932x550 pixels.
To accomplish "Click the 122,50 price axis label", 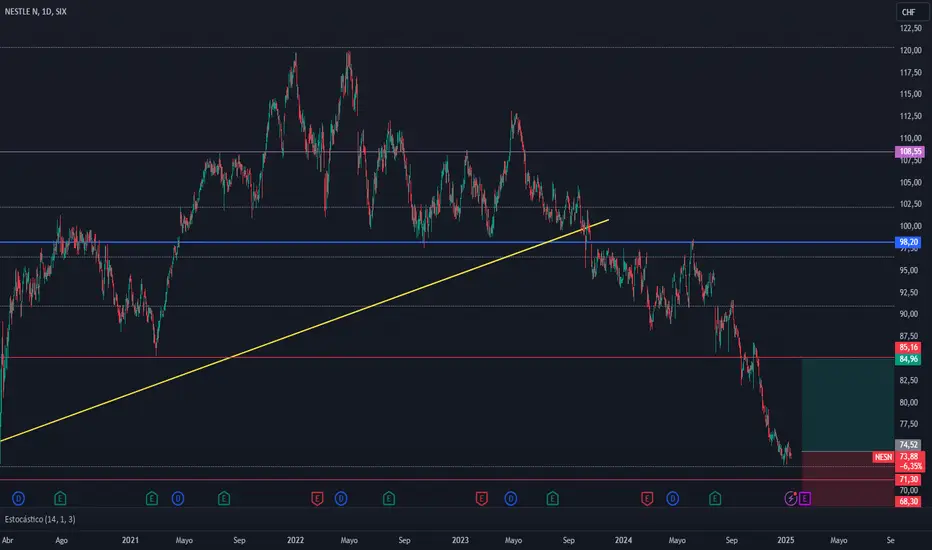I will click(911, 29).
